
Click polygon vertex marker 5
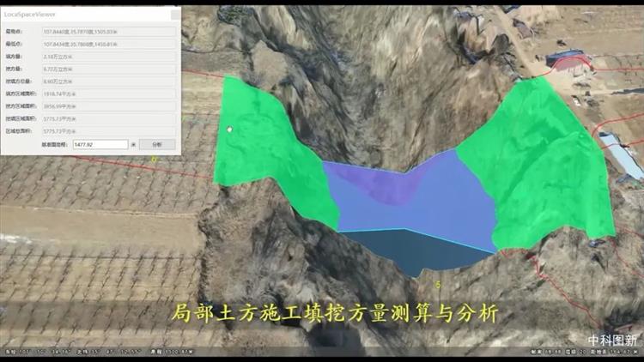[437, 283]
